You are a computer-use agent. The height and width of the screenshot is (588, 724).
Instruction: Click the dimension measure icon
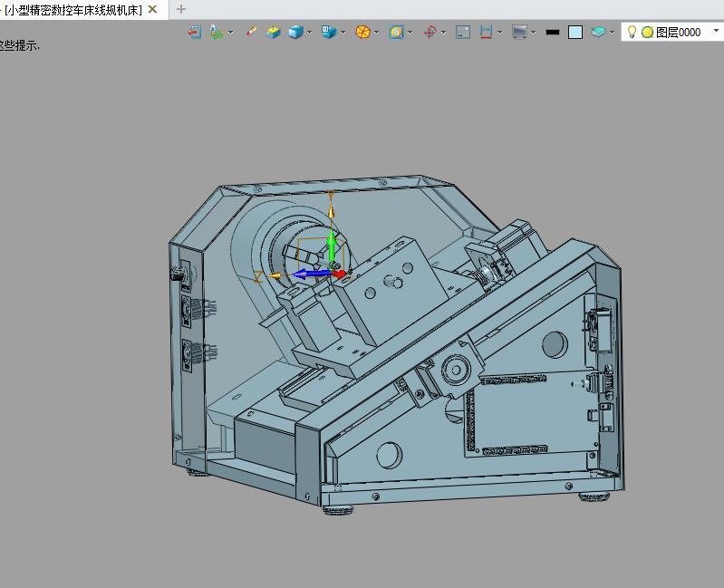point(486,33)
